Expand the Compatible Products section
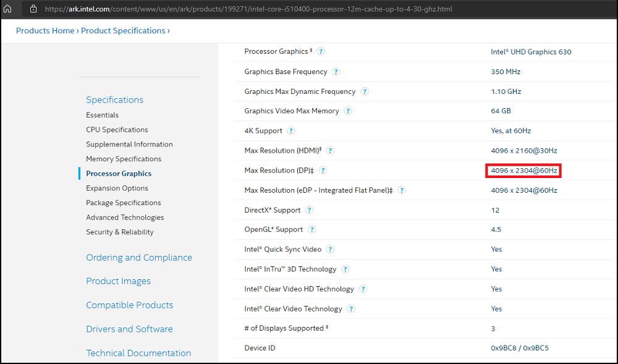The height and width of the screenshot is (364, 618). (x=129, y=305)
